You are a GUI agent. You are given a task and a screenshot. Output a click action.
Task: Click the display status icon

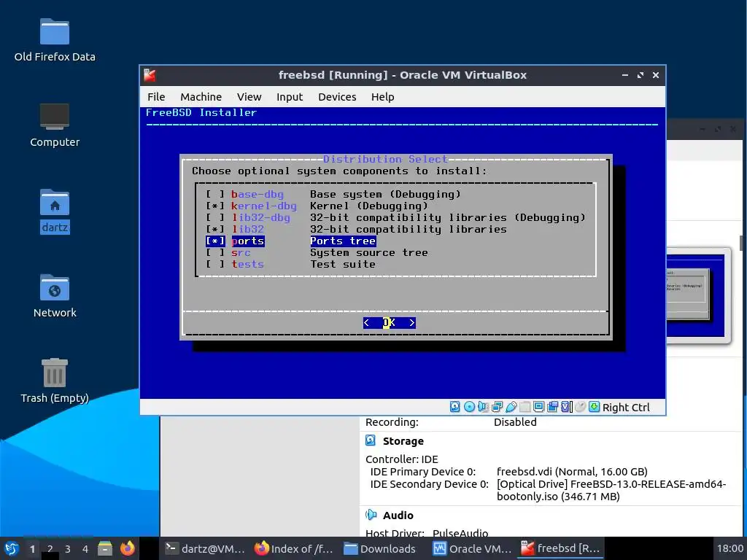coord(538,407)
